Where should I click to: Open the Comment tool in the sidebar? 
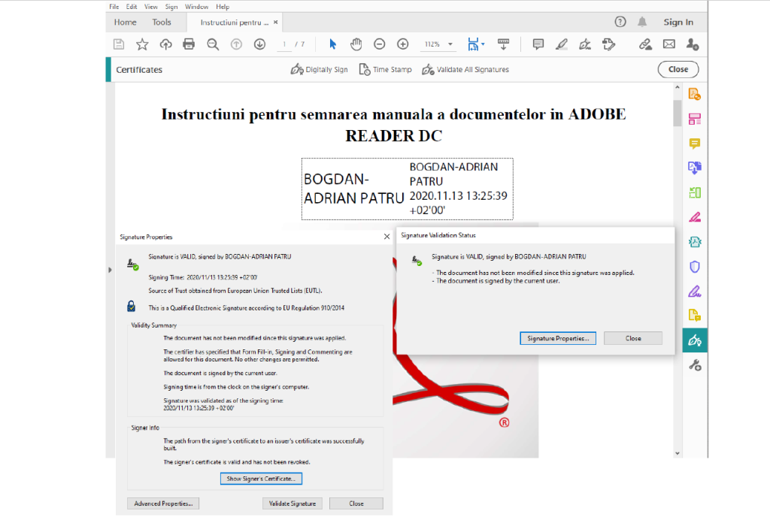pos(694,144)
